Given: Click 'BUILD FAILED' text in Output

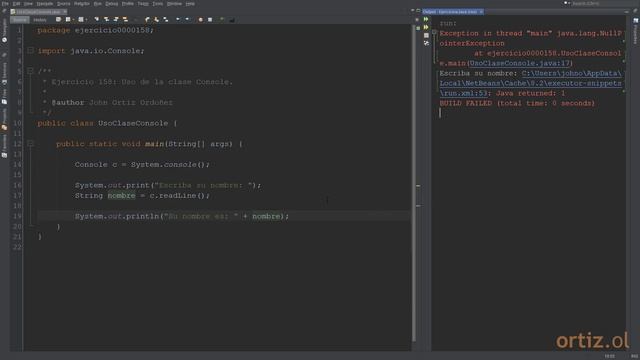Looking at the screenshot, I should pos(466,103).
